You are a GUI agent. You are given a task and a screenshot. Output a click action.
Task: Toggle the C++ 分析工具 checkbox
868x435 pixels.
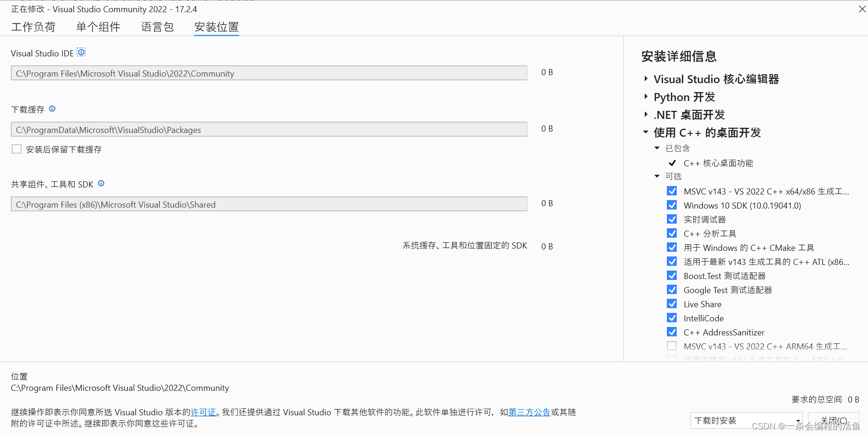click(672, 233)
